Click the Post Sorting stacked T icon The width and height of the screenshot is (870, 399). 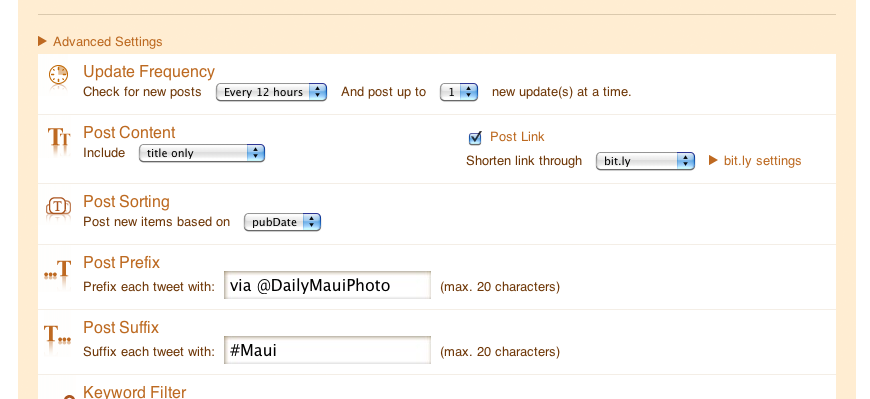click(x=58, y=206)
